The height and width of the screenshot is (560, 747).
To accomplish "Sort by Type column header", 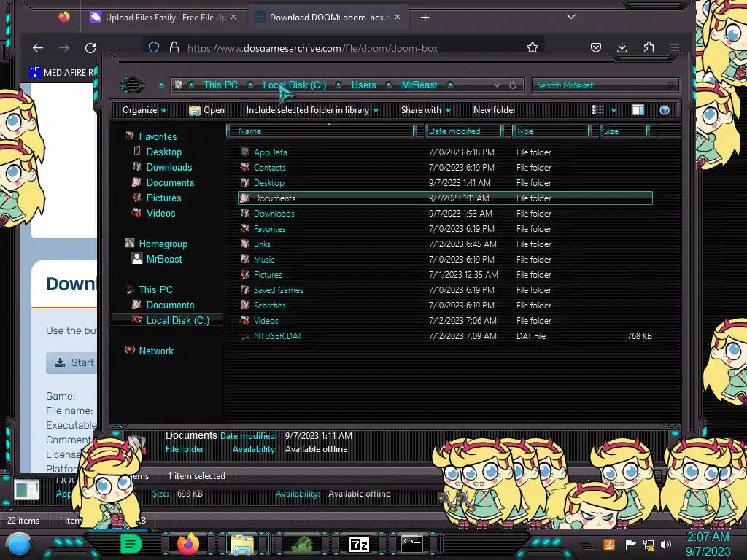I will tap(551, 131).
